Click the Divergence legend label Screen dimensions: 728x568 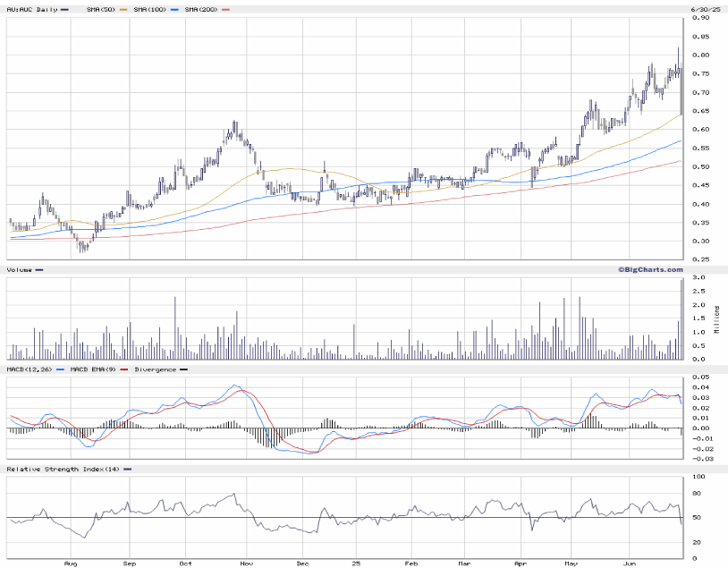click(157, 369)
